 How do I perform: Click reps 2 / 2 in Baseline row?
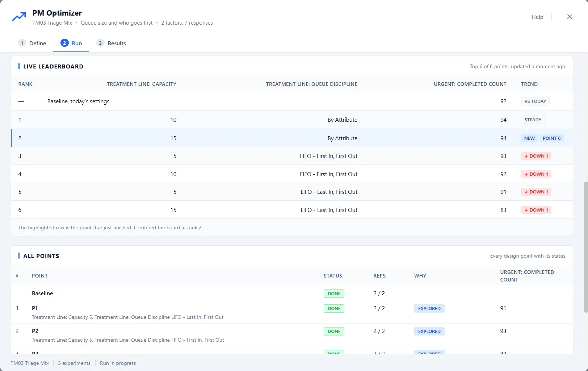point(379,293)
